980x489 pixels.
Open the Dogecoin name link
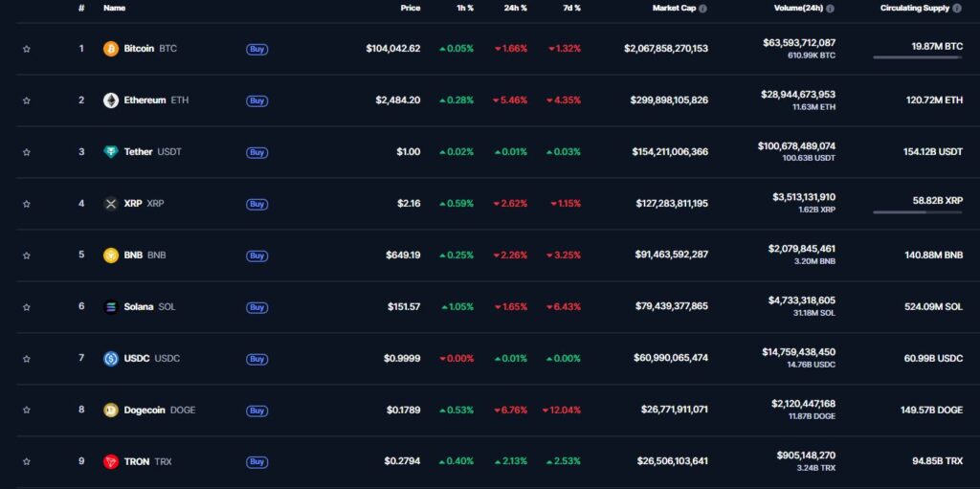[145, 411]
